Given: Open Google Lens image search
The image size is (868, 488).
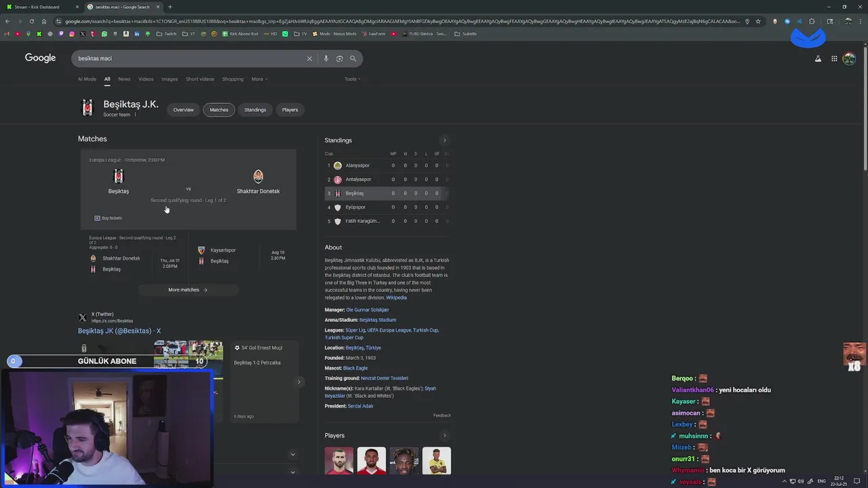Looking at the screenshot, I should [x=339, y=58].
